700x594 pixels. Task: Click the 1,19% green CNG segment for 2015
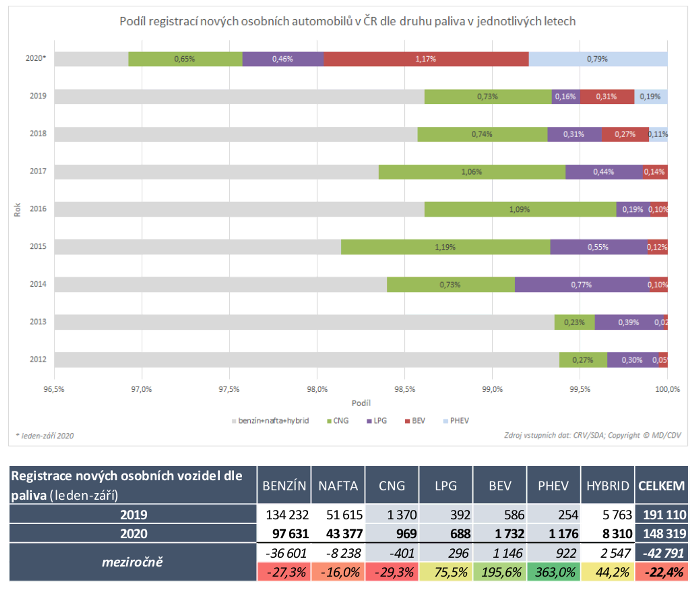pos(445,247)
